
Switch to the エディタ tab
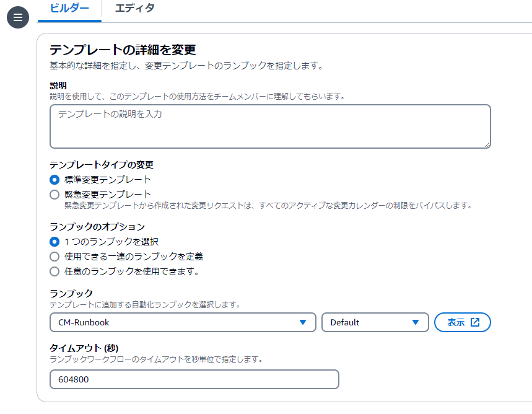[134, 8]
